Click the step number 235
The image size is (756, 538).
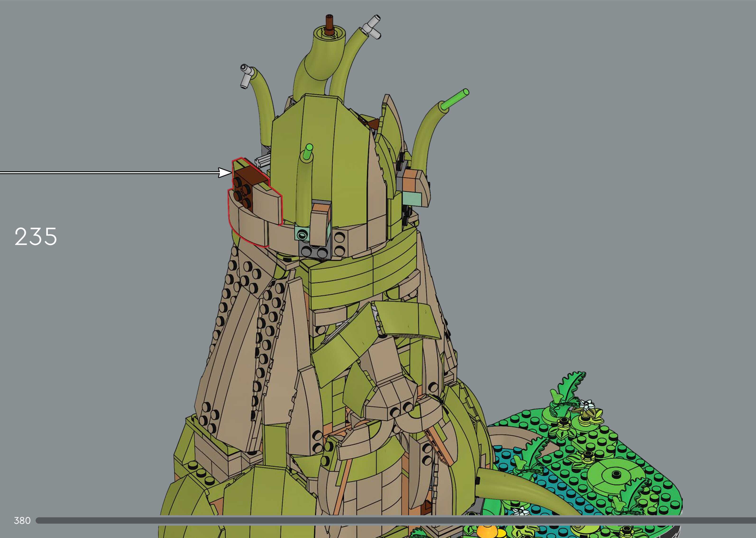[x=36, y=237]
